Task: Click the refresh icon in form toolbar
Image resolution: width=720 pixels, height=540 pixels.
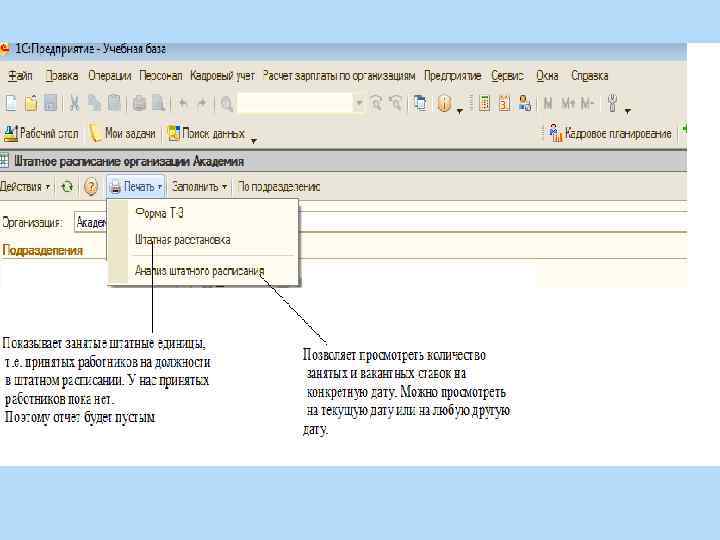Action: 67,186
